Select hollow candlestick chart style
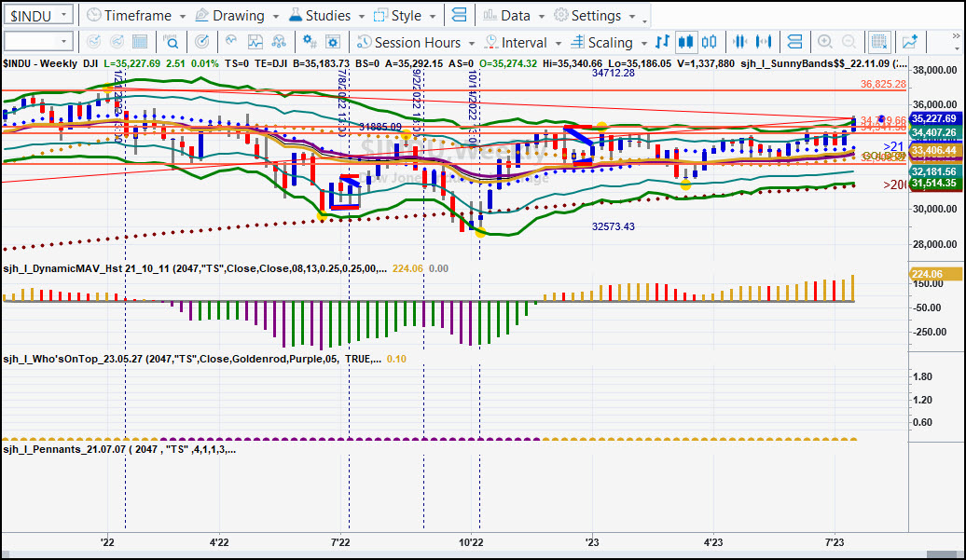This screenshot has height=560, width=966. 709,42
